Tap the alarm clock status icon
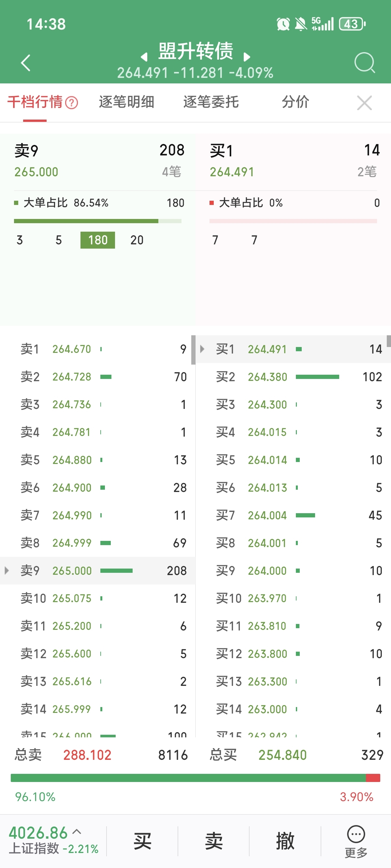Viewport: 391px width, 868px height. pos(283,24)
